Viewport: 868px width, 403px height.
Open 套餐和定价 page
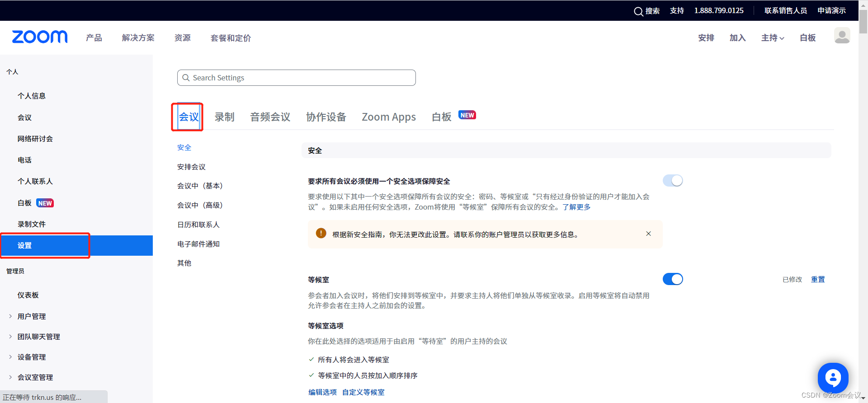point(231,38)
